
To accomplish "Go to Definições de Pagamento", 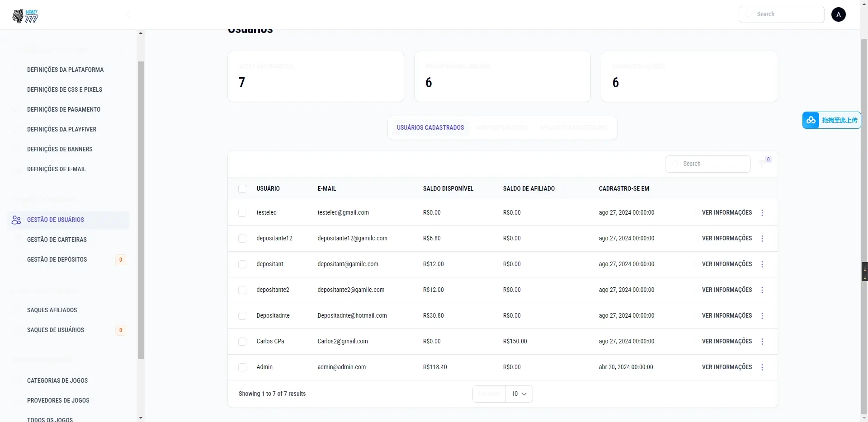I will tap(64, 109).
